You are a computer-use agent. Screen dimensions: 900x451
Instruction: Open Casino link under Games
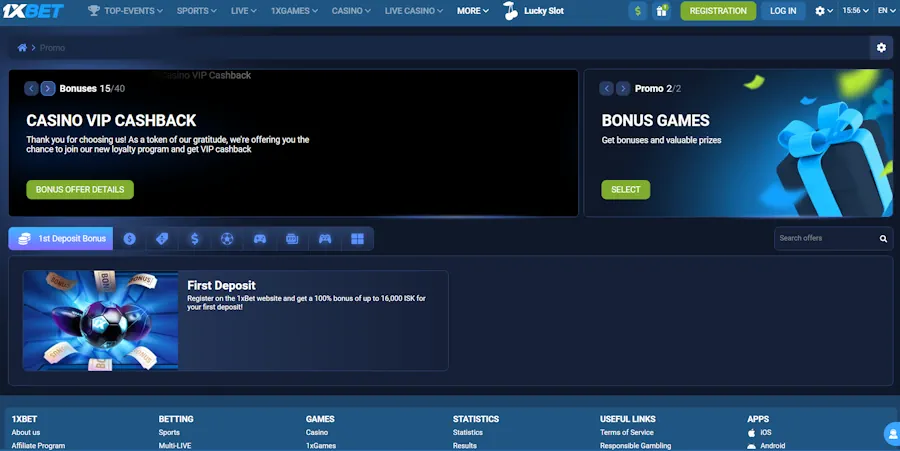click(317, 432)
